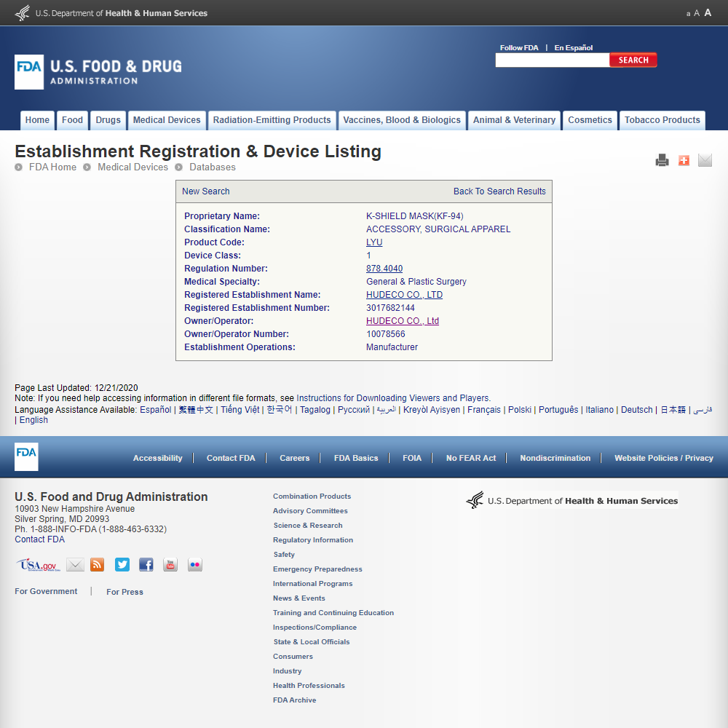Open the Home tab
The image size is (728, 728).
37,120
